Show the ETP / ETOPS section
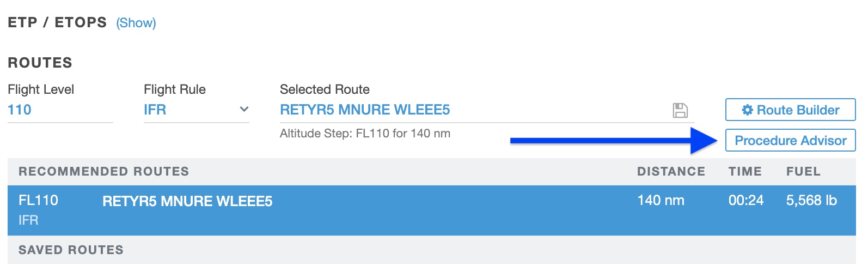Screen dimensions: 868x265 tap(136, 23)
